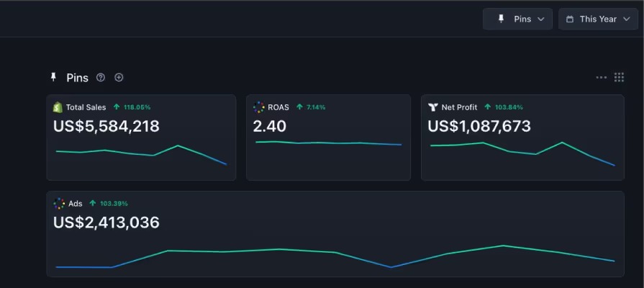The height and width of the screenshot is (288, 644).
Task: Click the Ads card channels icon
Action: pos(59,204)
